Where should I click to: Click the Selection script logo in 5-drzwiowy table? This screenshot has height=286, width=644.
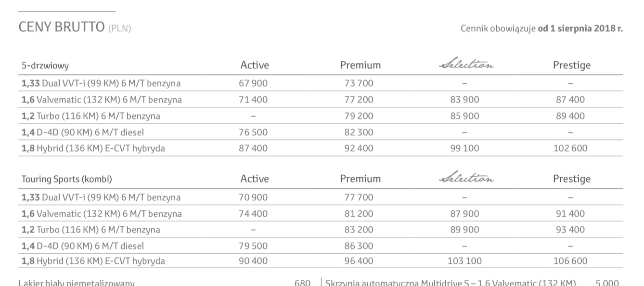coord(466,64)
